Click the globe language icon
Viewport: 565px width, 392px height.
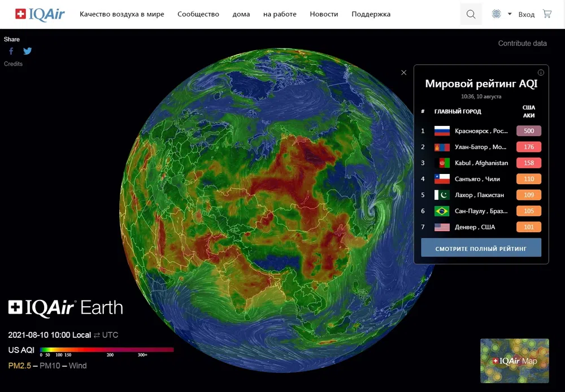tap(496, 14)
